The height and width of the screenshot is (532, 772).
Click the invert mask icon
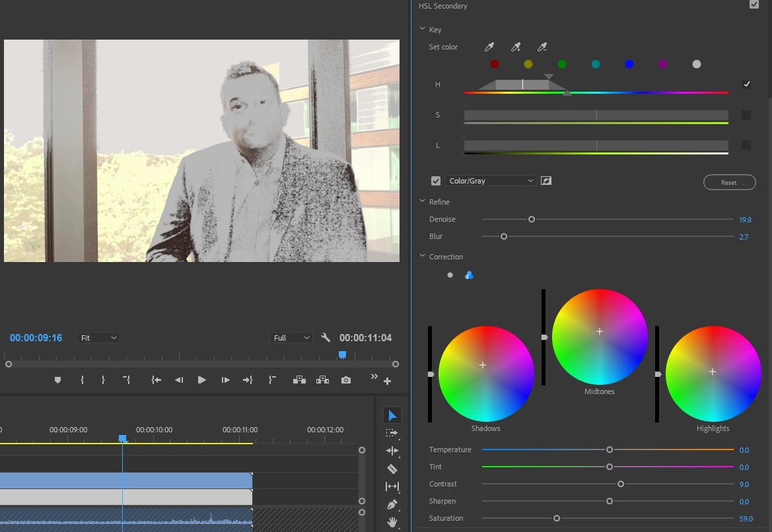(546, 181)
